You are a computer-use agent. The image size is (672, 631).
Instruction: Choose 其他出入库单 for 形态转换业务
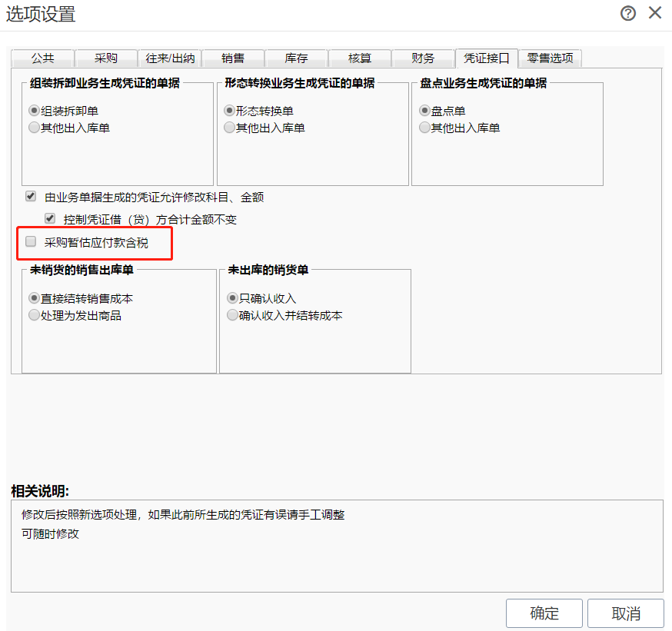[x=230, y=128]
